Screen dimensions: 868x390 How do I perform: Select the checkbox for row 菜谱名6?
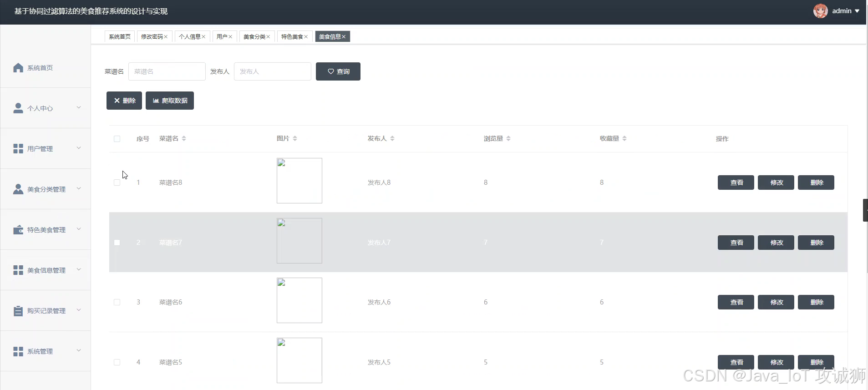pos(117,302)
